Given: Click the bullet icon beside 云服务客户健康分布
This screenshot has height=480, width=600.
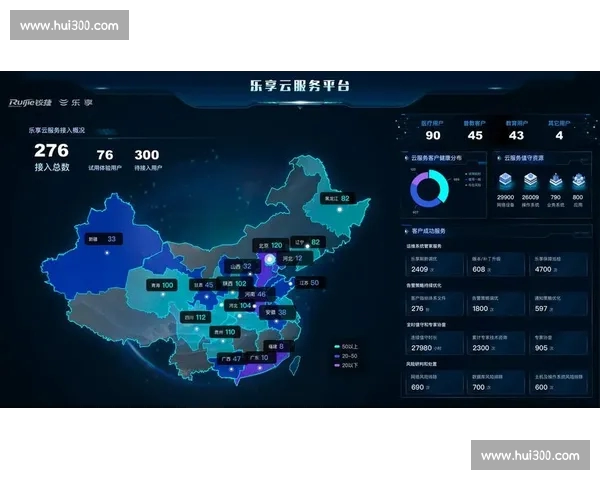Looking at the screenshot, I should click(x=406, y=158).
